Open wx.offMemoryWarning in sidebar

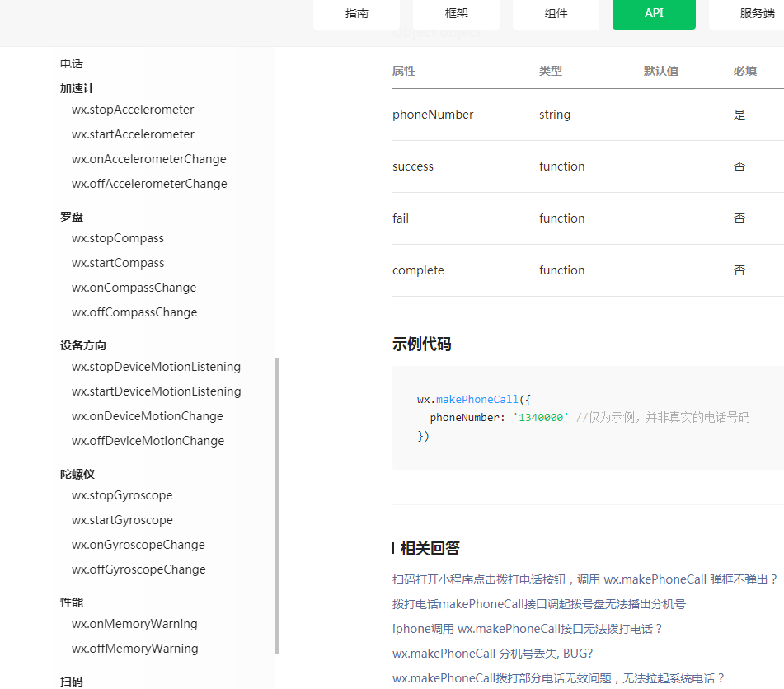coord(134,648)
